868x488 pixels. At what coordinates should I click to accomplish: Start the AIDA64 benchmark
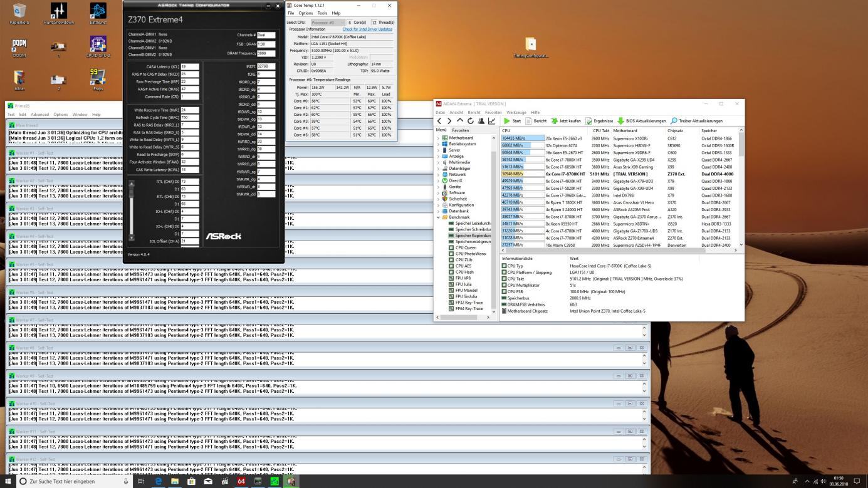click(x=512, y=121)
